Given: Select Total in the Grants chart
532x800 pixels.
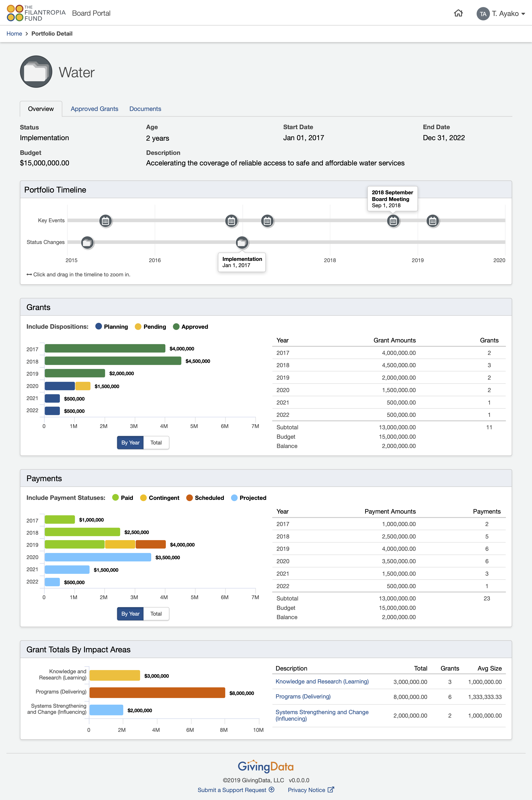Looking at the screenshot, I should click(x=156, y=442).
